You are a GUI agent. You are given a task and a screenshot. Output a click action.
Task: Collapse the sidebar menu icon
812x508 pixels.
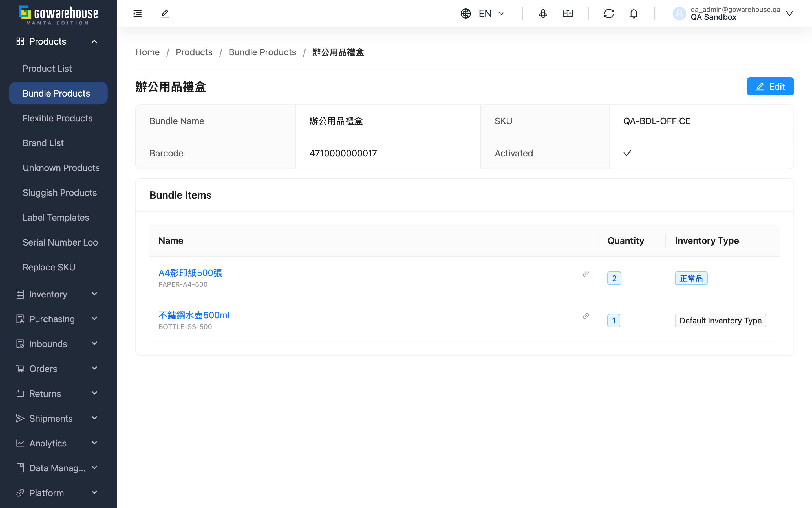coord(138,14)
